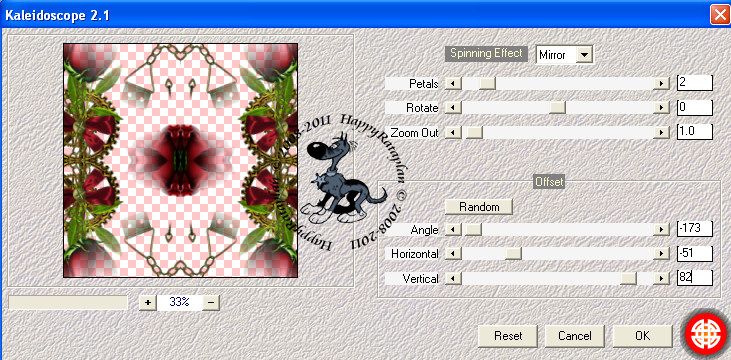731x360 pixels.
Task: Click the Angle slider left arrow
Action: 453,229
